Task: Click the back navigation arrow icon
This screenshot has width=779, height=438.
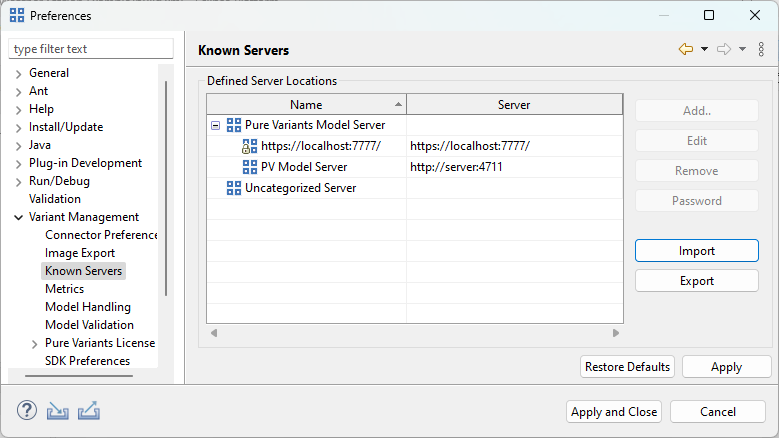Action: point(686,49)
